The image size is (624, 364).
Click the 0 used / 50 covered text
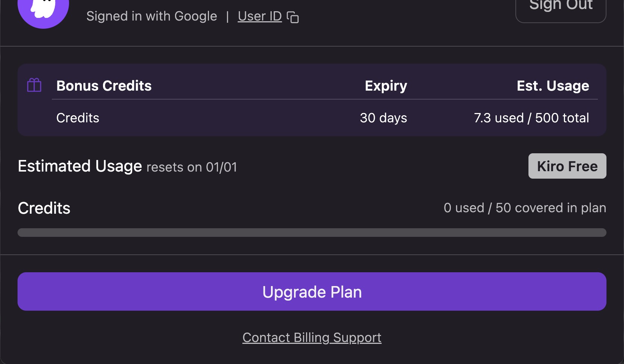click(x=524, y=208)
